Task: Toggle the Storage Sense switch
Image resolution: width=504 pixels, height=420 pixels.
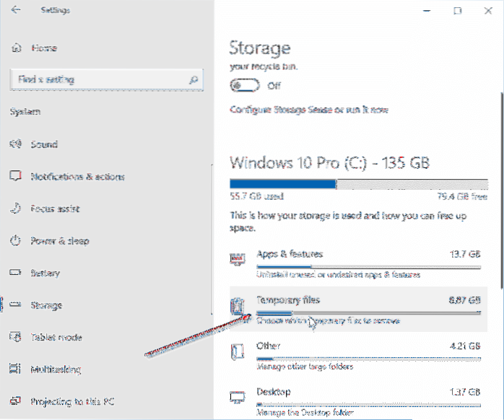Action: (245, 85)
